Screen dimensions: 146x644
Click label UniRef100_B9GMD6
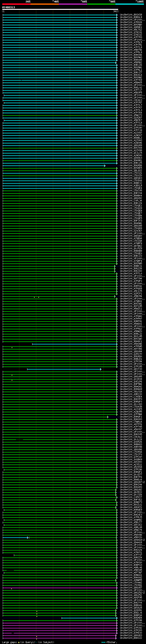tap(131, 166)
